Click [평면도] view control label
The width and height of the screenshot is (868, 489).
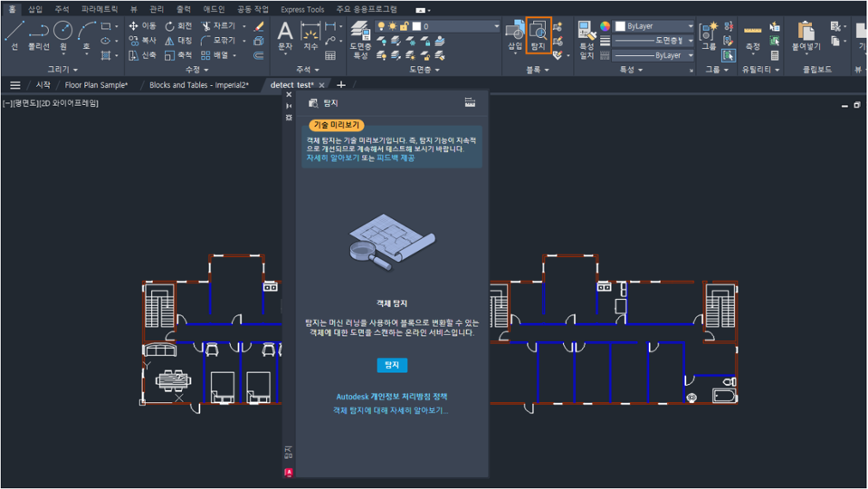pyautogui.click(x=24, y=103)
